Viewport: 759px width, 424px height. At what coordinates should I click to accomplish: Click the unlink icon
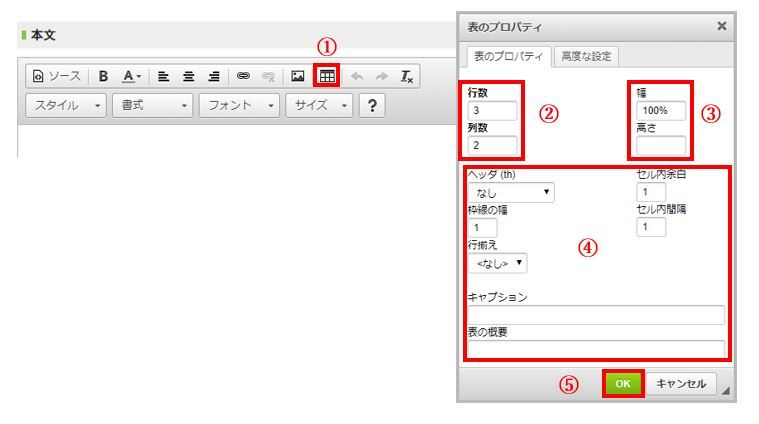tap(268, 76)
